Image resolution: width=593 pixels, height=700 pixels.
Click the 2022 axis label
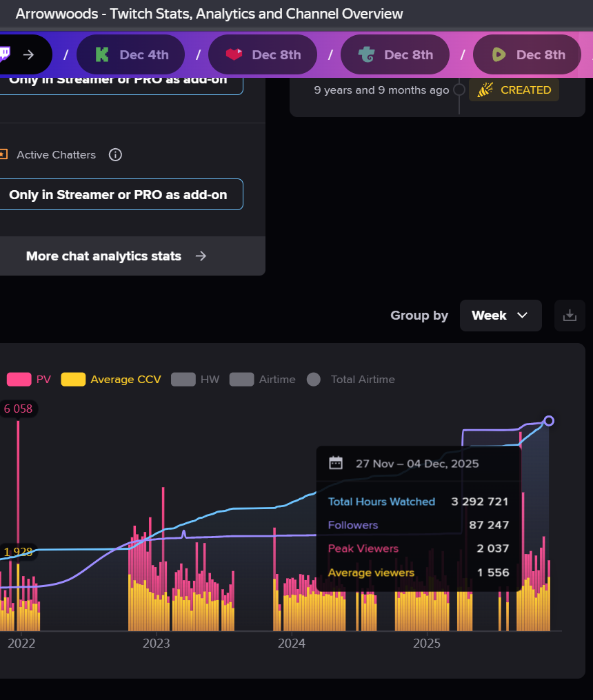[x=21, y=644]
